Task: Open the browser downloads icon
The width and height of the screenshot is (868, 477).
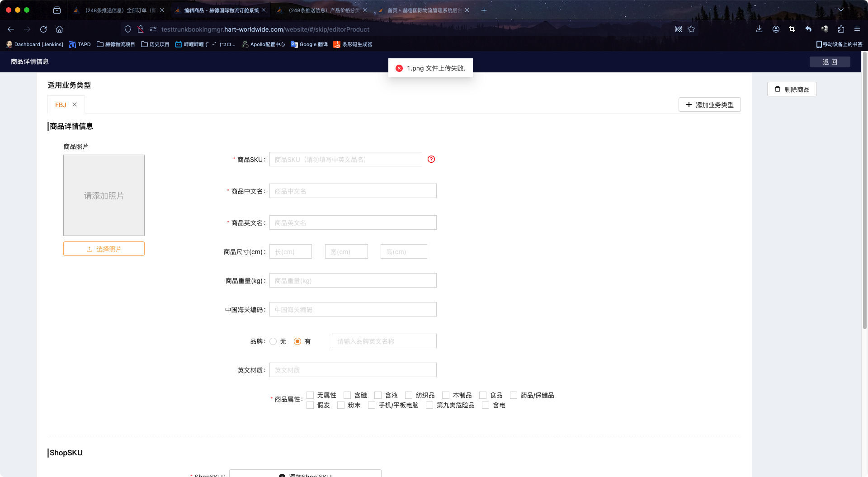Action: click(x=759, y=29)
